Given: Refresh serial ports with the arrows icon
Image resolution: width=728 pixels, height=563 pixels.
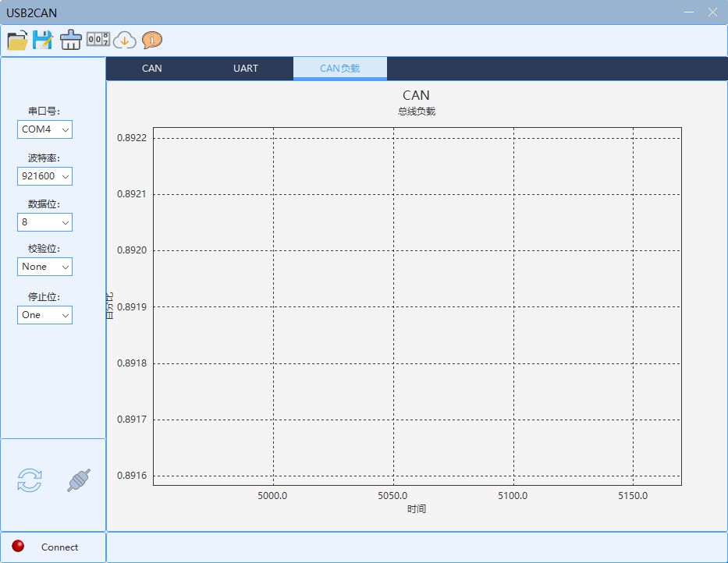Looking at the screenshot, I should point(30,480).
